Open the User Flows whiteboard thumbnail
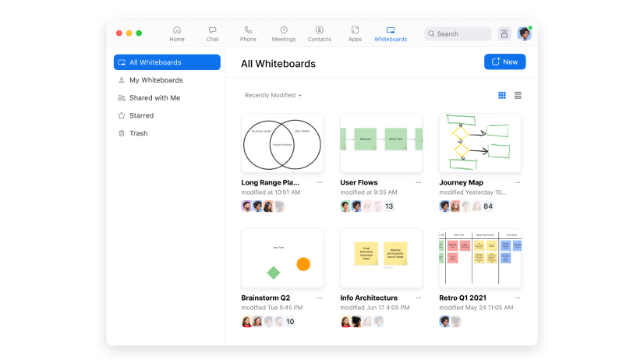The width and height of the screenshot is (644, 363). tap(381, 143)
